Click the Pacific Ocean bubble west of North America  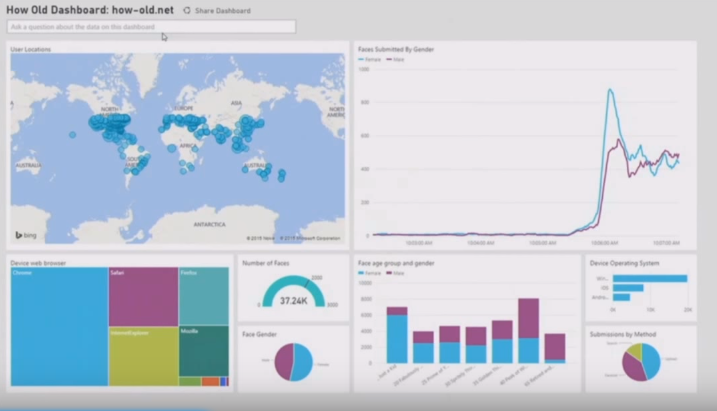(x=72, y=135)
